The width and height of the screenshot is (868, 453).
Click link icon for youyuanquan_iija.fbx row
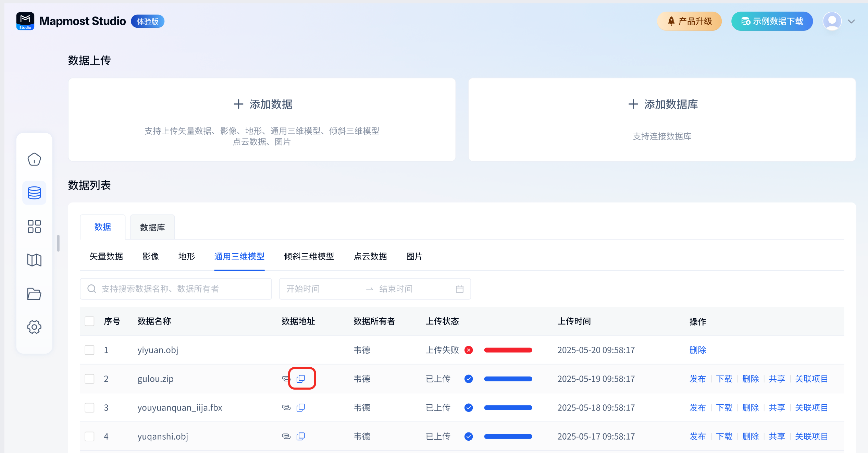[x=286, y=407]
